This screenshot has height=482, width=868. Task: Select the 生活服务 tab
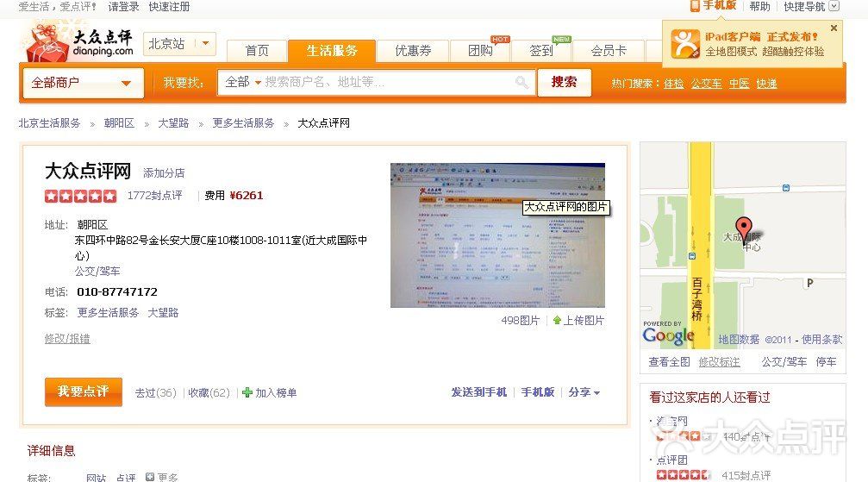[332, 51]
